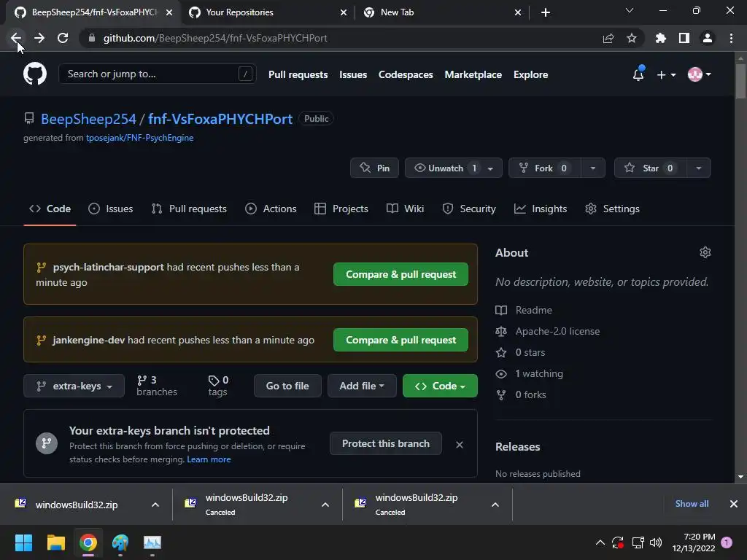This screenshot has height=560, width=747.
Task: Click the address bar URL
Action: pyautogui.click(x=215, y=38)
